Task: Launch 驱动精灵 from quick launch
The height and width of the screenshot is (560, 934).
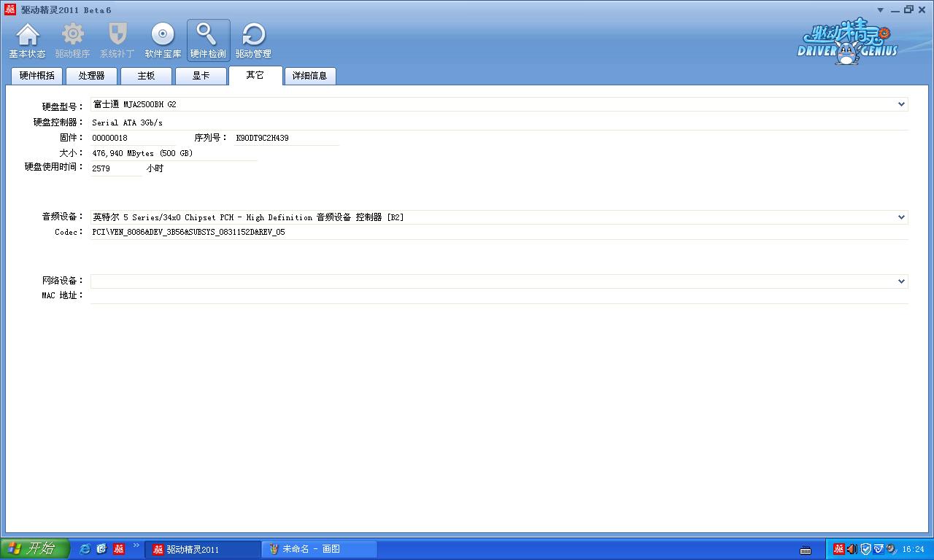Action: 119,549
